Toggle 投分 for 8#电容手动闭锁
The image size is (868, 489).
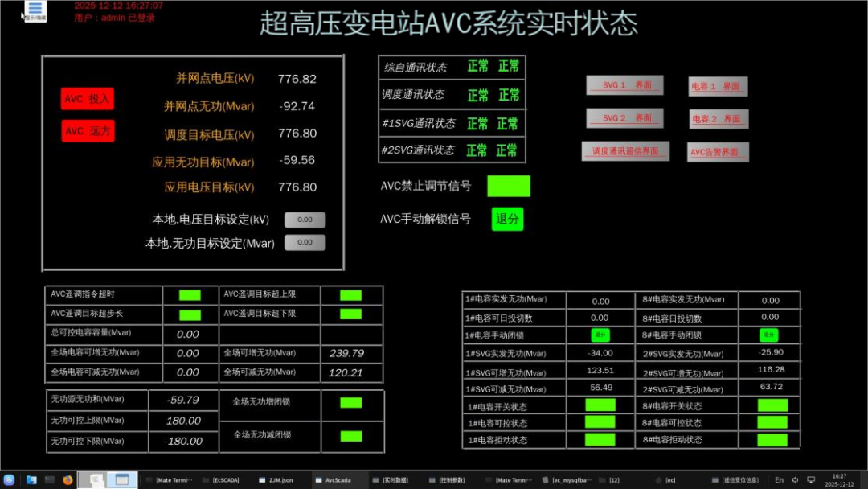point(770,335)
